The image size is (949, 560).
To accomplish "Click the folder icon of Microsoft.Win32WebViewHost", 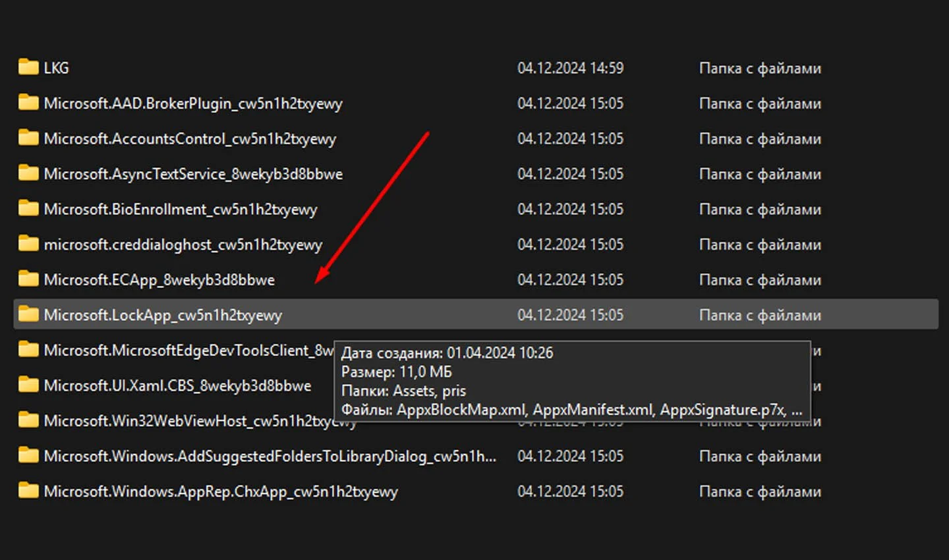I will click(x=28, y=420).
